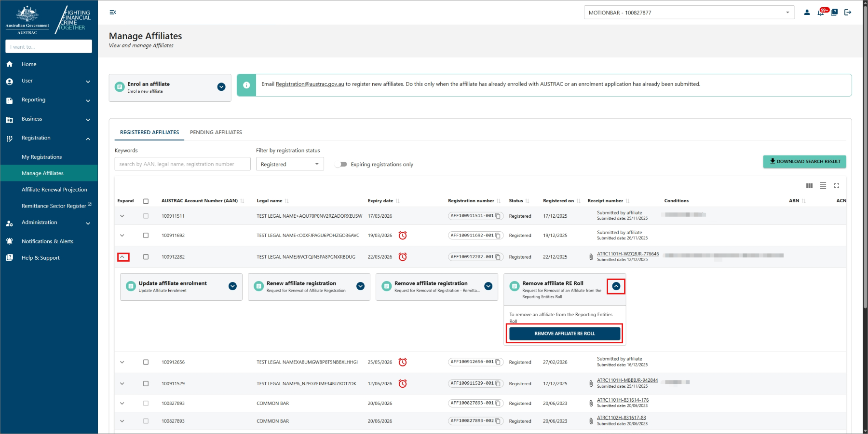868x434 pixels.
Task: Copy registration number AFF100911511-001
Action: (x=498, y=216)
